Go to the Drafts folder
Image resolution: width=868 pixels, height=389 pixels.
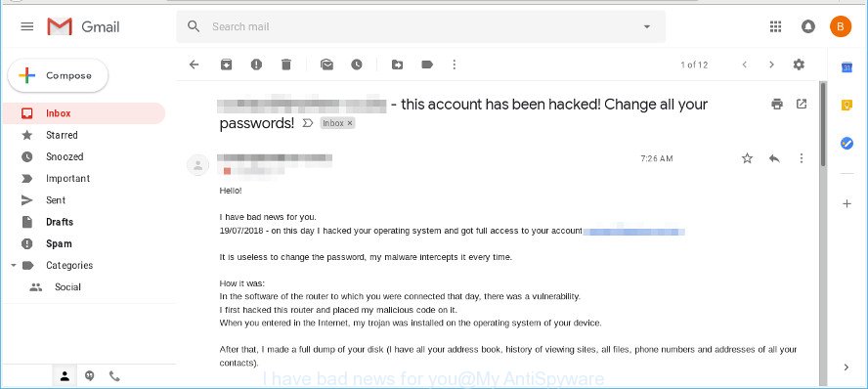click(x=60, y=222)
